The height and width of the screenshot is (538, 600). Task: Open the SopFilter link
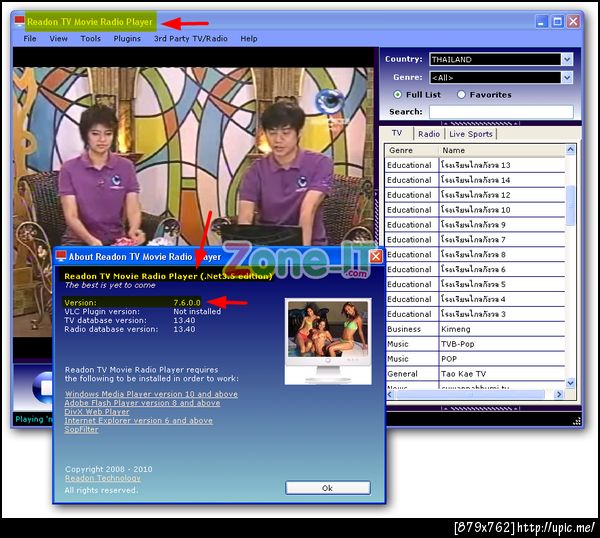click(x=81, y=429)
